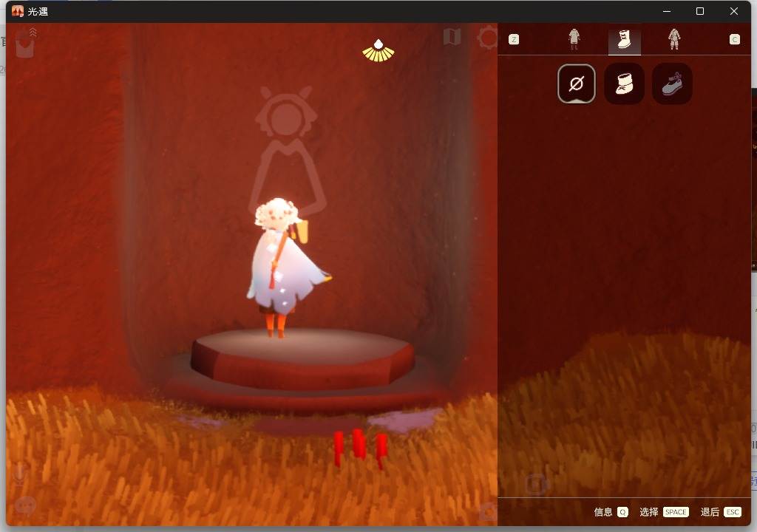The image size is (757, 532).
Task: Switch to the pants wardrobe tab
Action: click(x=574, y=39)
